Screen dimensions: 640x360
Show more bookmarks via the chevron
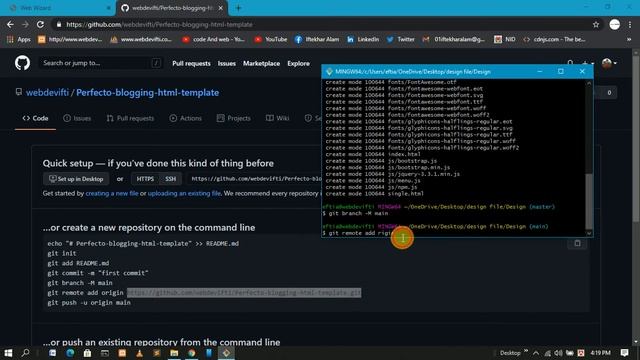point(629,39)
